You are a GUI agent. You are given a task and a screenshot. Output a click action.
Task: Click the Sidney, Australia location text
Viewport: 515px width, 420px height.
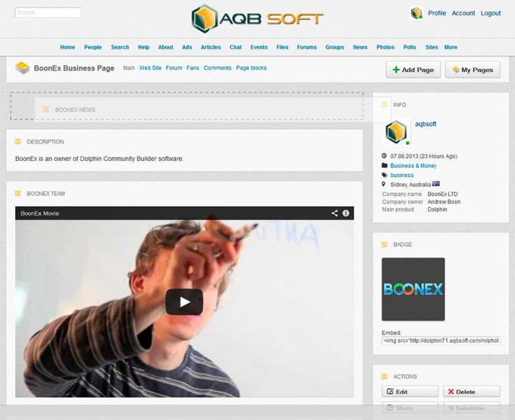pos(410,184)
